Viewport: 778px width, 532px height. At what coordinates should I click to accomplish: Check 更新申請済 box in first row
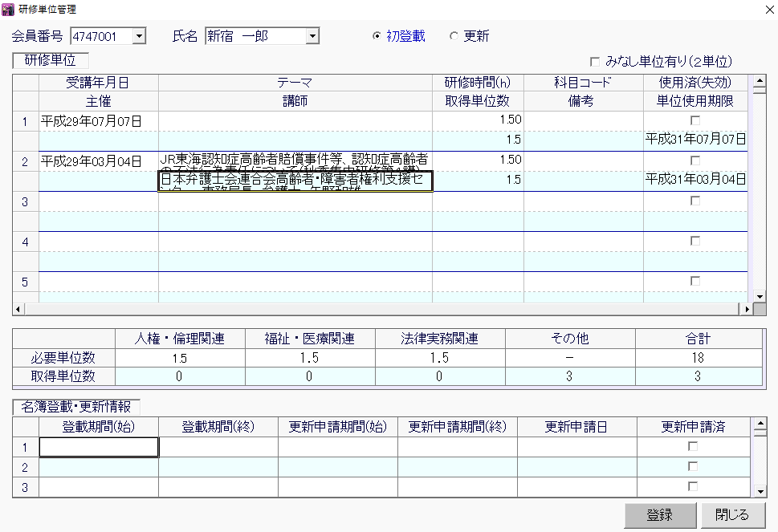693,447
